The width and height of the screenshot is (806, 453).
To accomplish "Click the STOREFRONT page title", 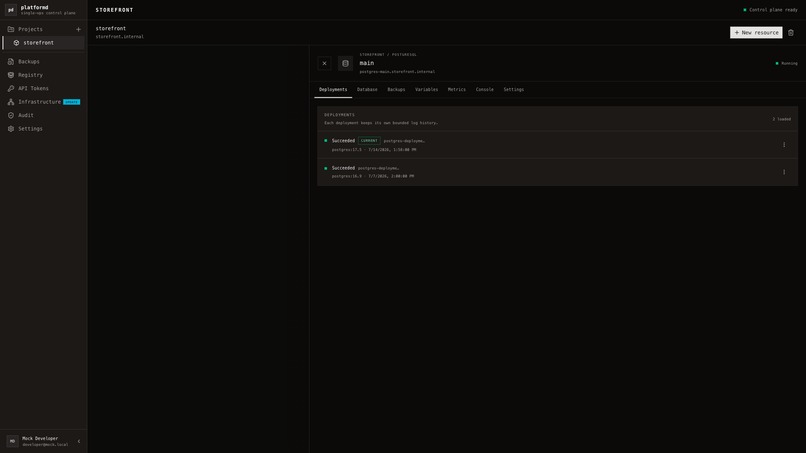I will [x=114, y=10].
